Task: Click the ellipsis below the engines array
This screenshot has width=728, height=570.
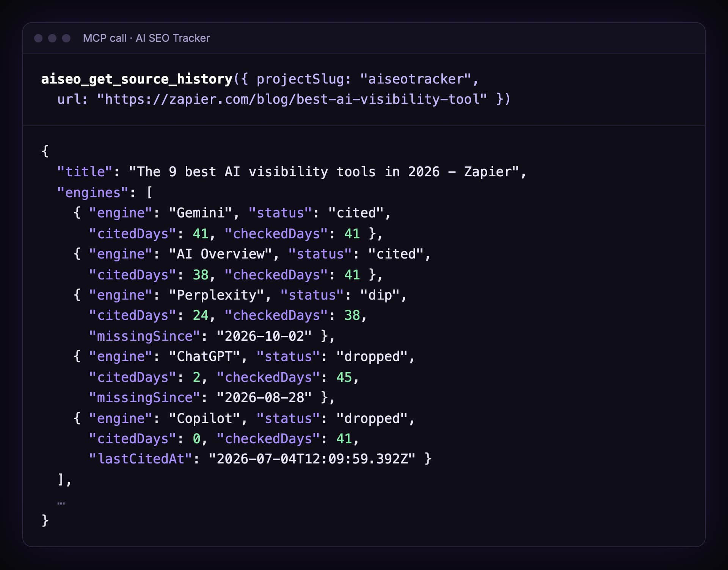Action: pos(61,504)
